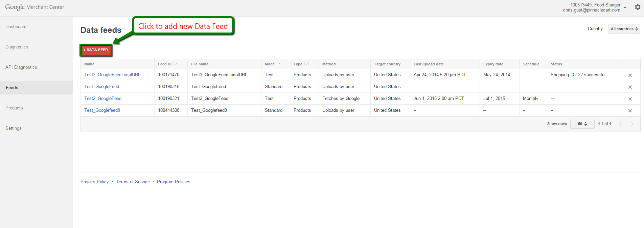
Task: Expand the Food Slanger account menu
Action: (625, 7)
